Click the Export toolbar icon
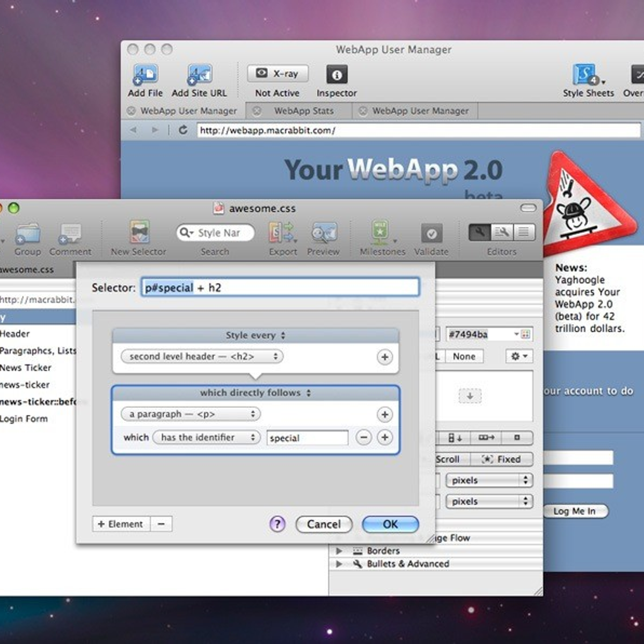This screenshot has height=644, width=644. (283, 233)
